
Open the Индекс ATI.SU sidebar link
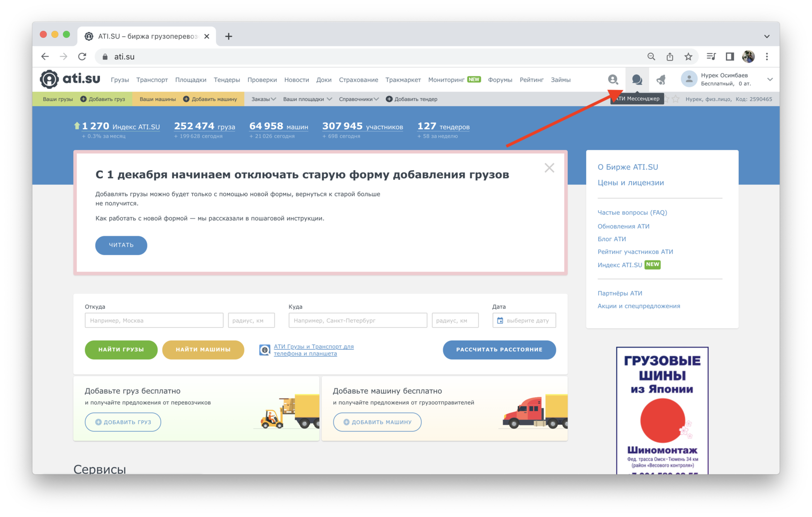pyautogui.click(x=620, y=265)
